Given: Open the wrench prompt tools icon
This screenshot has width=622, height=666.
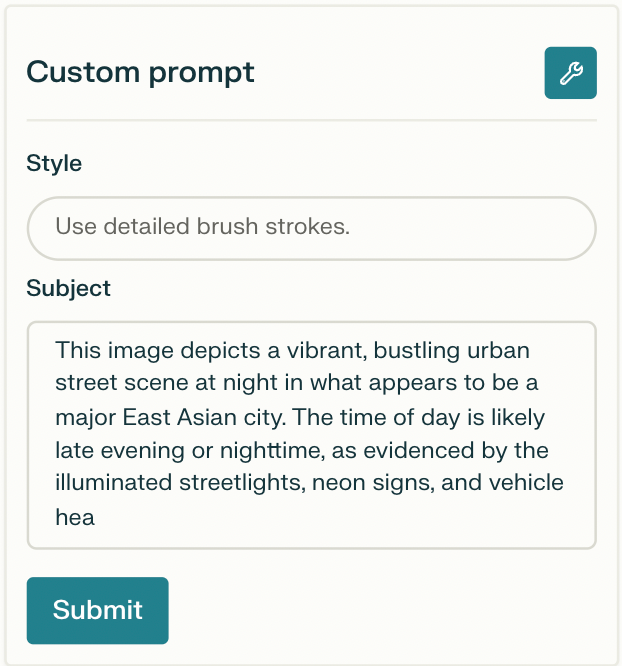Looking at the screenshot, I should (570, 73).
